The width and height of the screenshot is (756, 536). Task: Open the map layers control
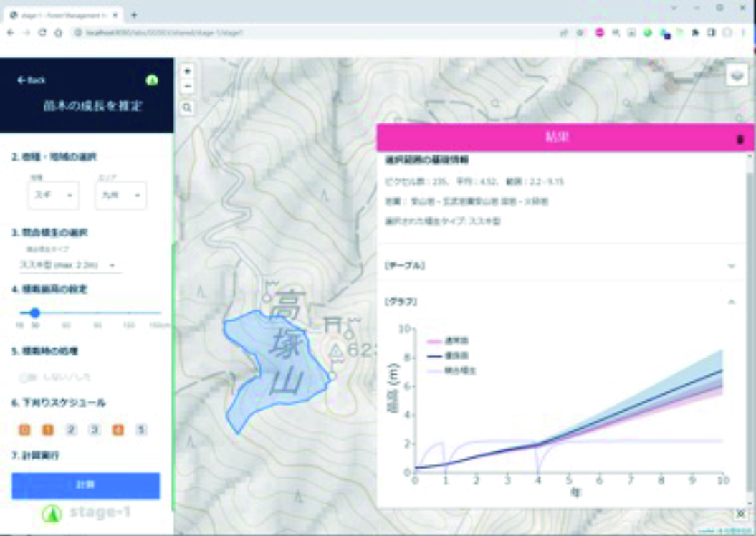coord(737,76)
